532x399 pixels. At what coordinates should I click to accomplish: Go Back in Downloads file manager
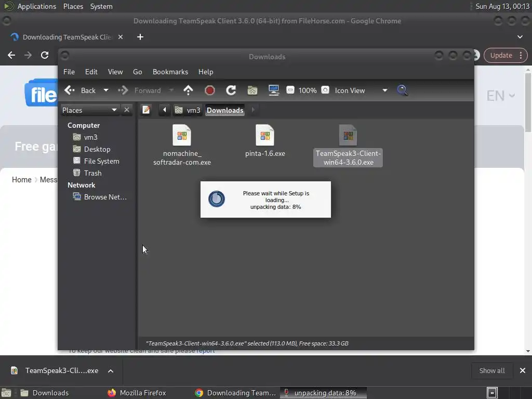pos(80,90)
